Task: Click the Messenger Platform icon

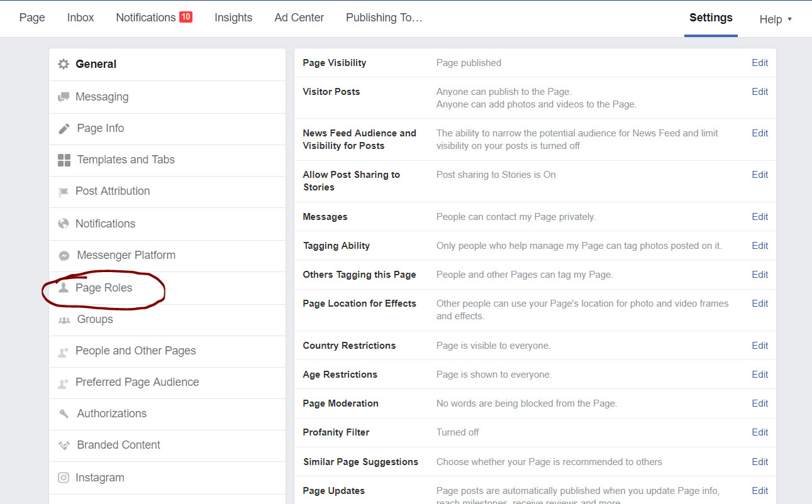Action: (64, 256)
